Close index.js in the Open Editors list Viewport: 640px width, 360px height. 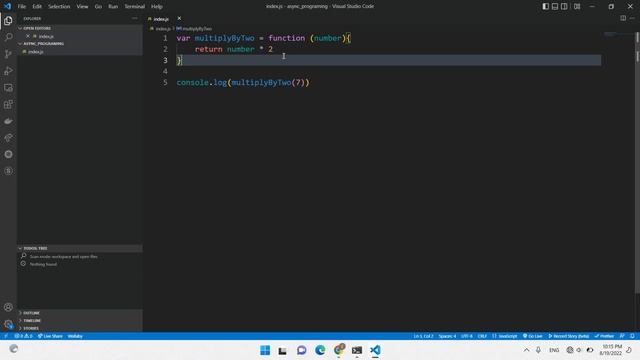point(28,36)
